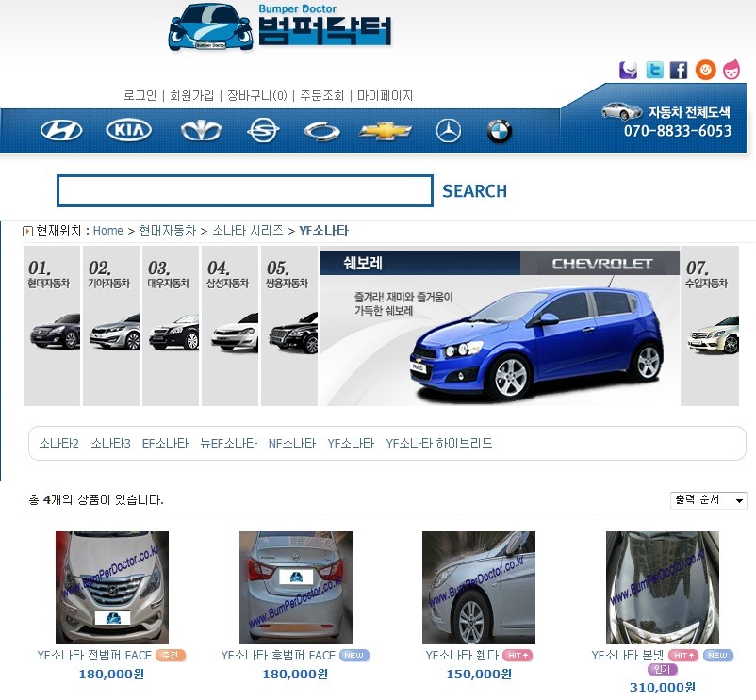The image size is (756, 700).
Task: Open the Renault Samsung brand logo
Action: (x=321, y=131)
